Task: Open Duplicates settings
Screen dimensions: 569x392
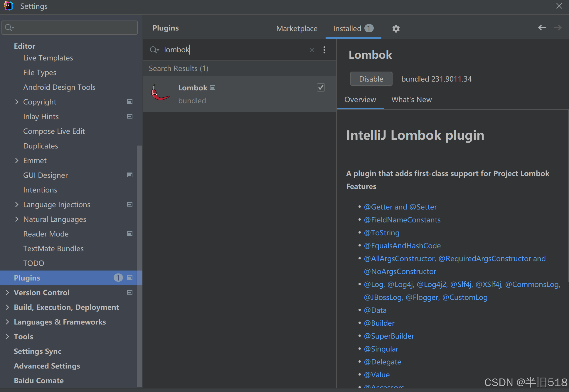Action: coord(41,146)
